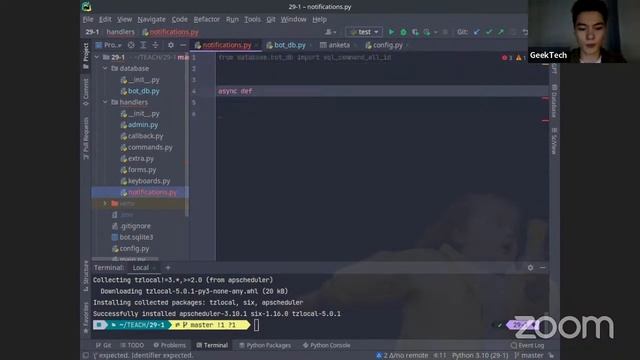Click the Git commit checkmark icon
Viewport: 640px width, 360px height.
tap(489, 32)
